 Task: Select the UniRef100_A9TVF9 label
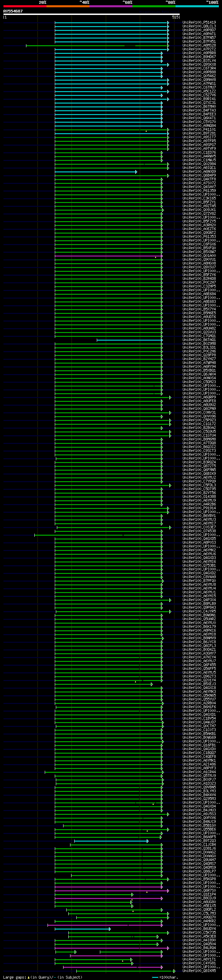click(x=199, y=149)
